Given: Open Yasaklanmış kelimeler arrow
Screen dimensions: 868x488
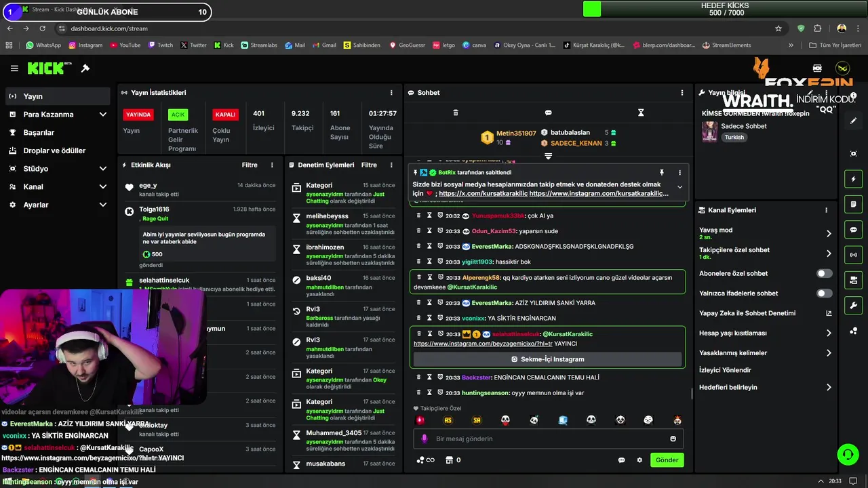Looking at the screenshot, I should (829, 353).
